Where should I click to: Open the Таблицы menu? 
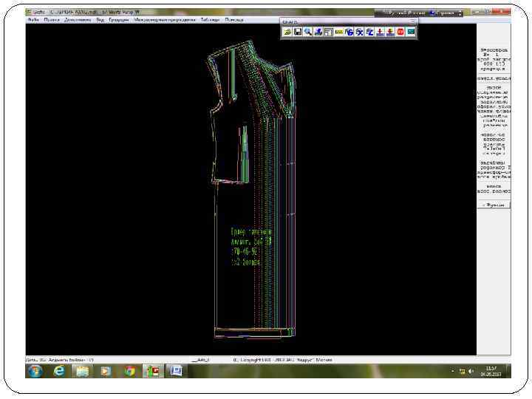tap(210, 20)
